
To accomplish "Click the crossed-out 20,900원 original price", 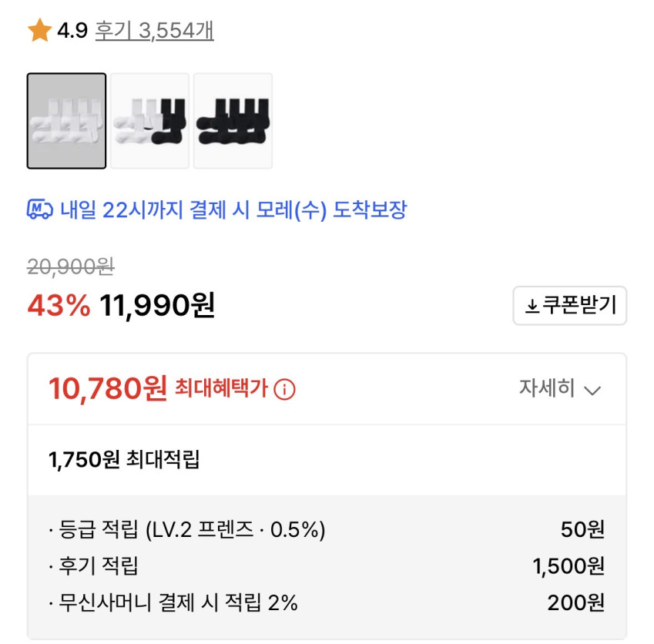I will coord(70,267).
